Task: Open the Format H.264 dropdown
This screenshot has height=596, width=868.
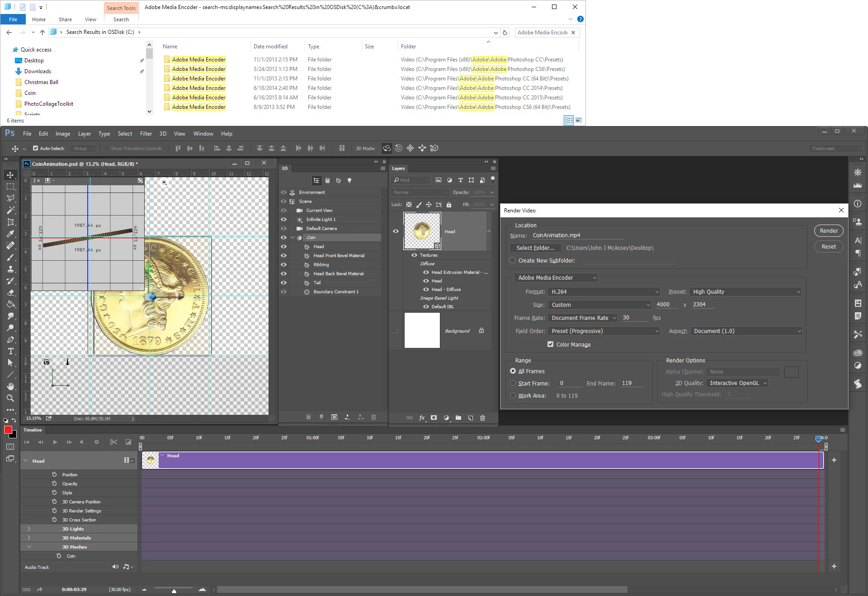Action: pyautogui.click(x=604, y=292)
